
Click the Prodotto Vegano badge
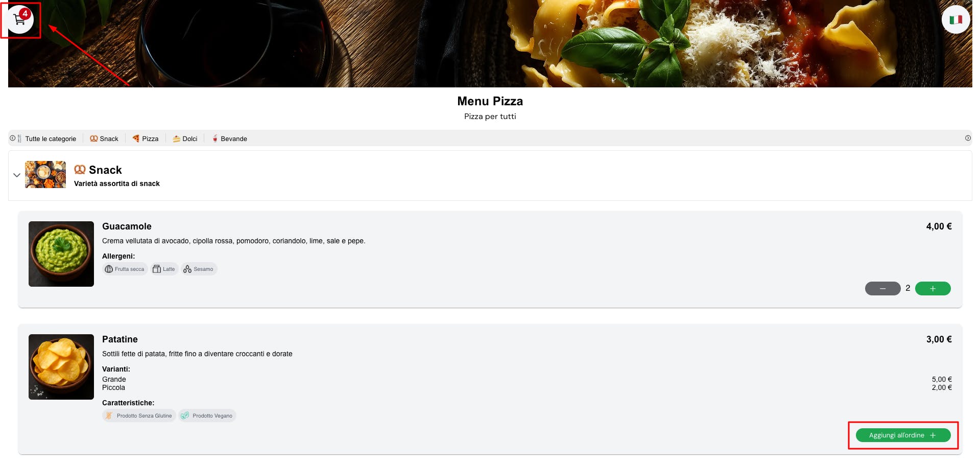point(207,415)
